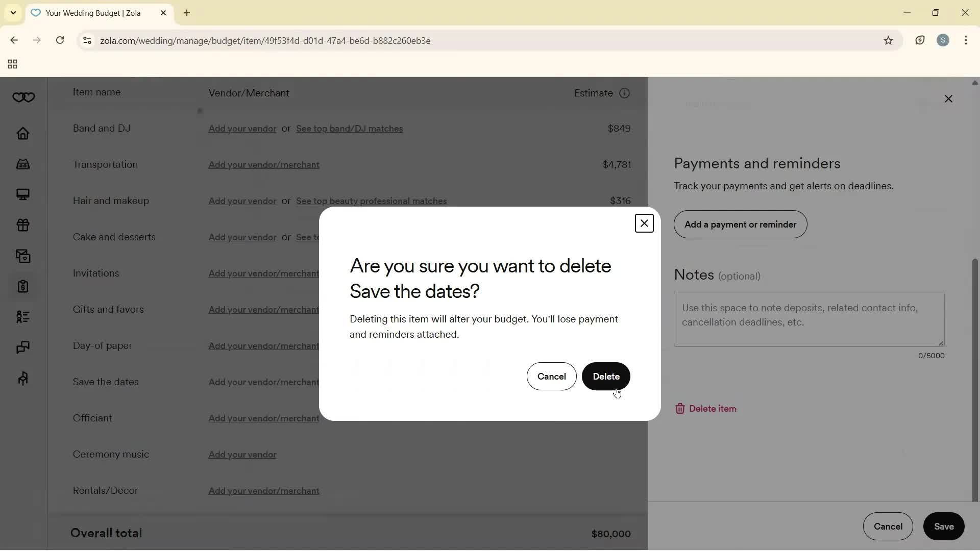This screenshot has height=551, width=980.
Task: Select the budget clipboard icon
Action: [x=23, y=286]
